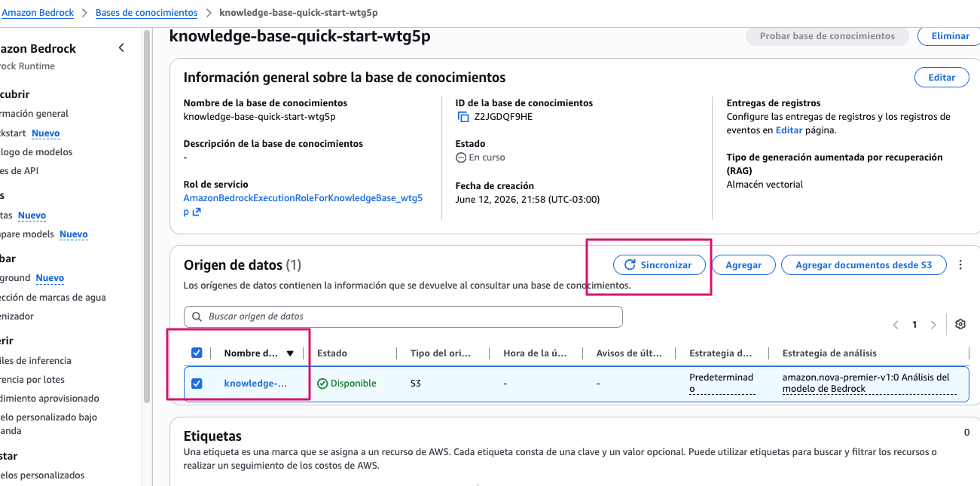Click the Predeterminado strategy cell
The image size is (980, 486).
click(x=722, y=384)
